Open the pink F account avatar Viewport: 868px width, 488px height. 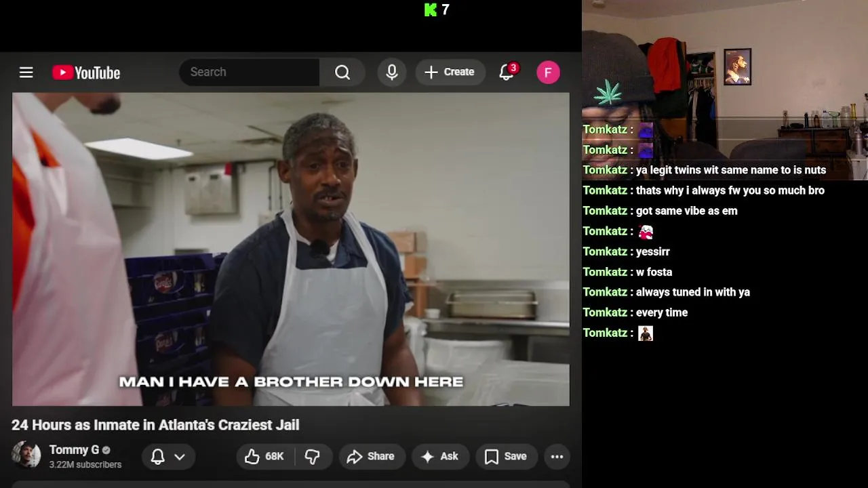548,73
